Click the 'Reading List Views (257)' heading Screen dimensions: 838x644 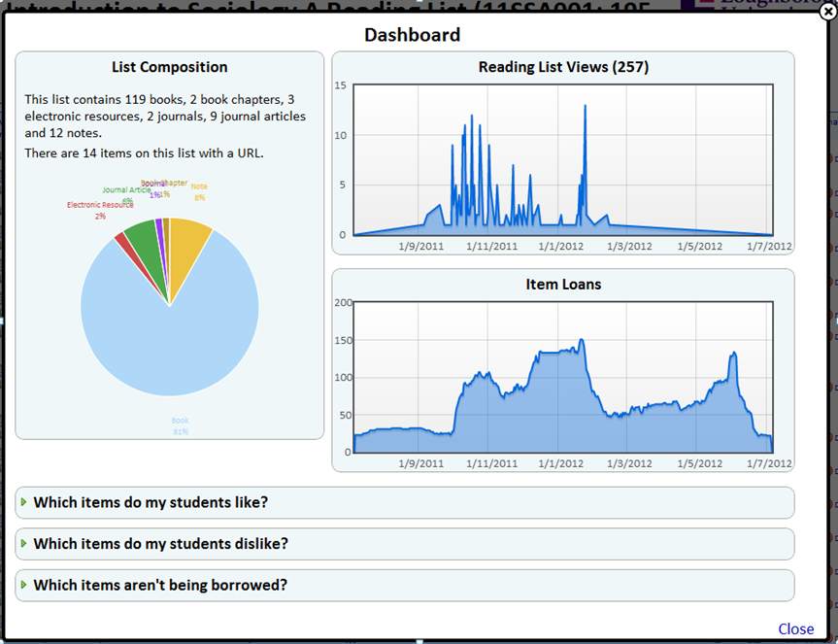tap(563, 67)
